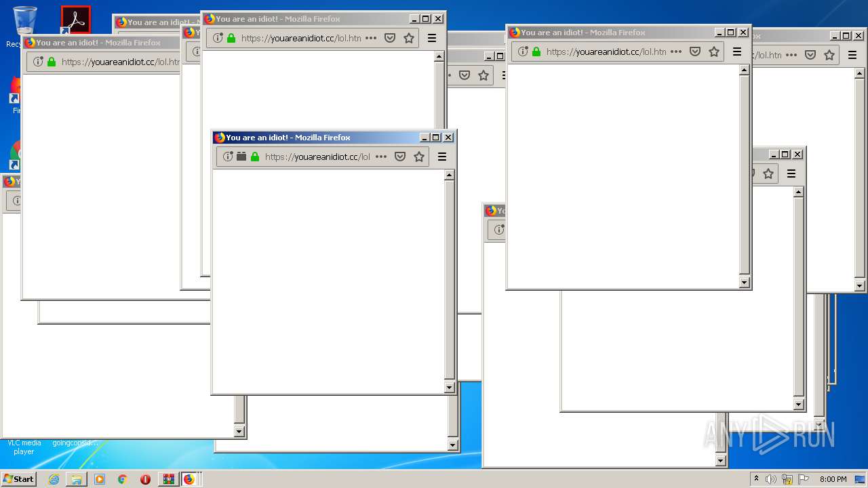The height and width of the screenshot is (488, 868).
Task: Click the permissions camera icon in the active window
Action: coord(241,157)
